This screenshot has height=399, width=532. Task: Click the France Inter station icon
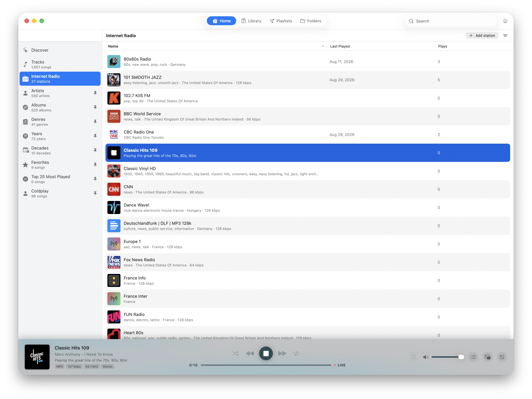[x=114, y=299]
